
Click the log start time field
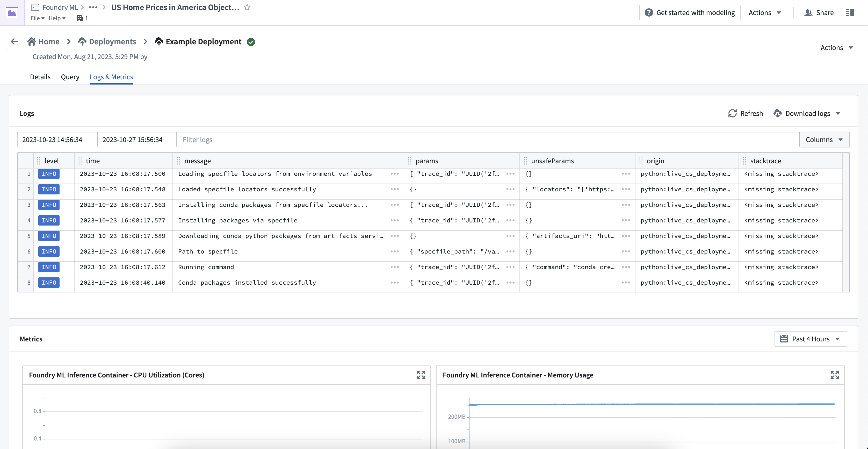(57, 140)
